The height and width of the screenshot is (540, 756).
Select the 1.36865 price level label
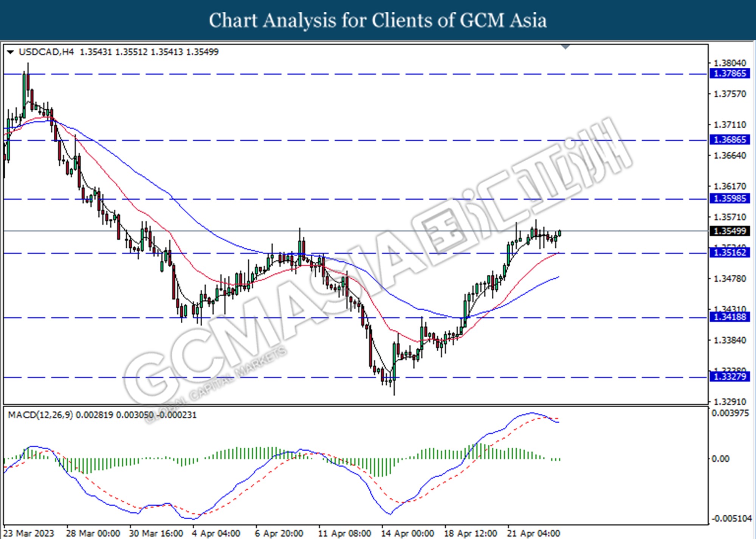(x=730, y=140)
